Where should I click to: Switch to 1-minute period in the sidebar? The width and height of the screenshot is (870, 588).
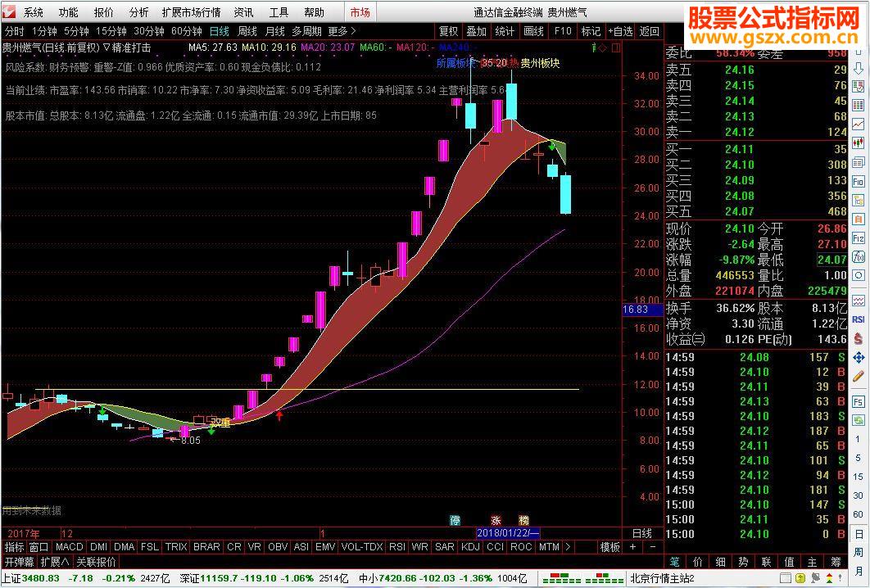click(858, 439)
